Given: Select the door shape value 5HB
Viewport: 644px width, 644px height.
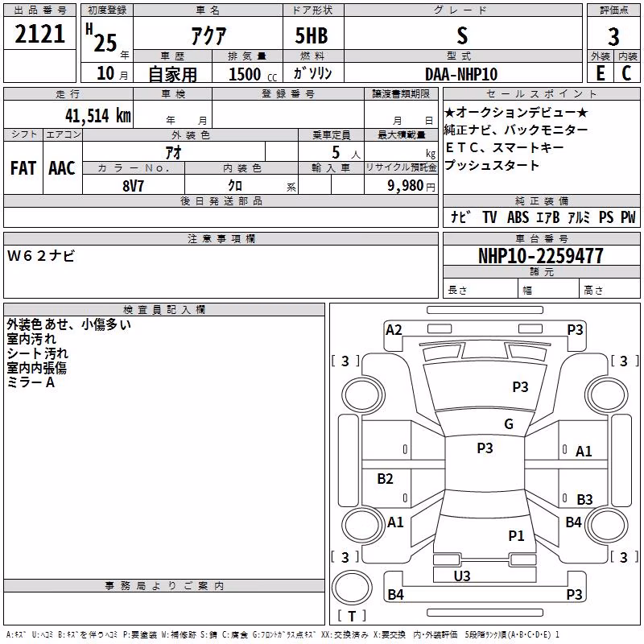Looking at the screenshot, I should pyautogui.click(x=312, y=35).
